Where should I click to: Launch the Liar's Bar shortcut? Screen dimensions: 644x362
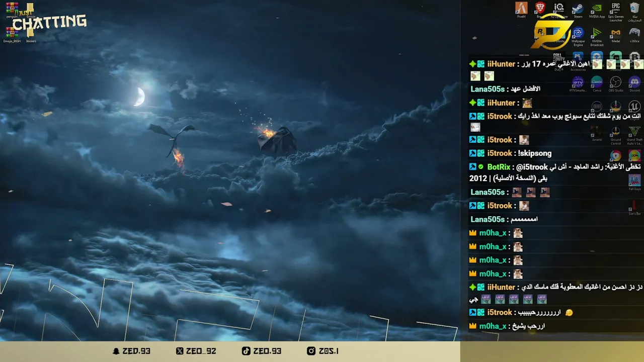click(x=634, y=207)
